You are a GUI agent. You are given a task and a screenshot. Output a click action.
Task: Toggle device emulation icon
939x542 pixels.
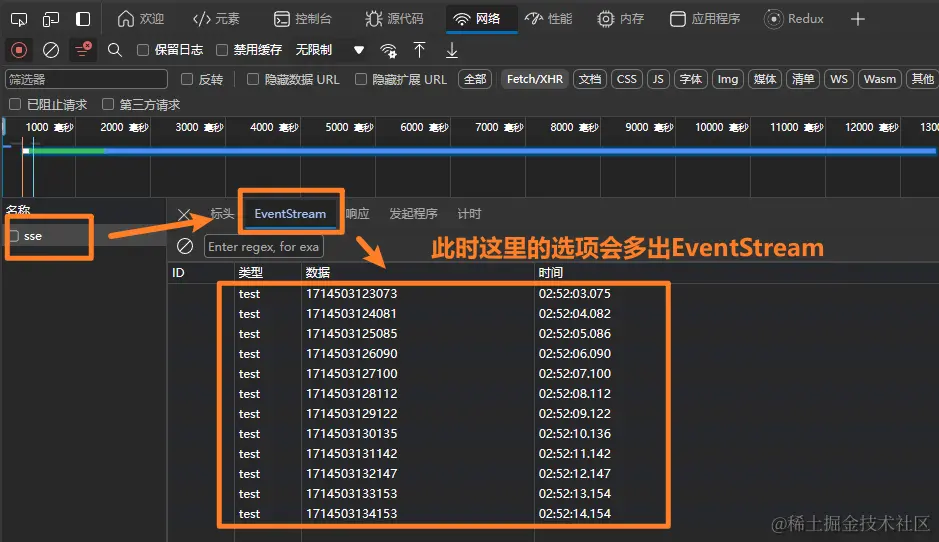click(x=51, y=19)
